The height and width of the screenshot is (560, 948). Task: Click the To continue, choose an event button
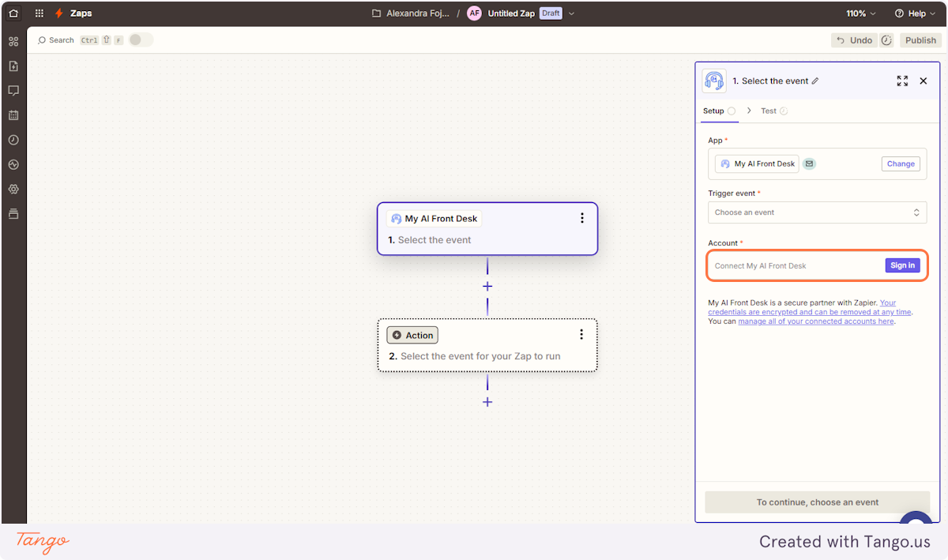[x=817, y=502]
